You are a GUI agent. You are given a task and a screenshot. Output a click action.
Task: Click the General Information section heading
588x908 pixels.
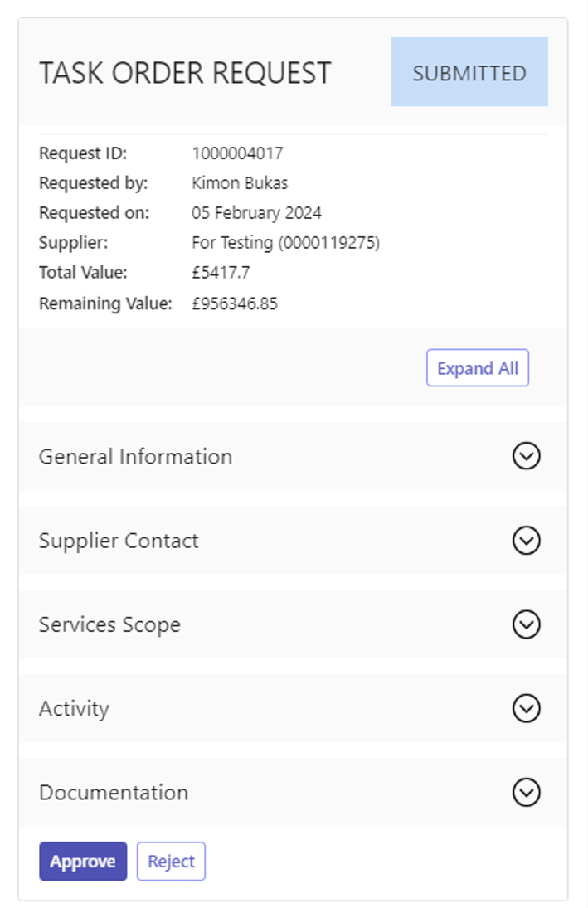(135, 456)
